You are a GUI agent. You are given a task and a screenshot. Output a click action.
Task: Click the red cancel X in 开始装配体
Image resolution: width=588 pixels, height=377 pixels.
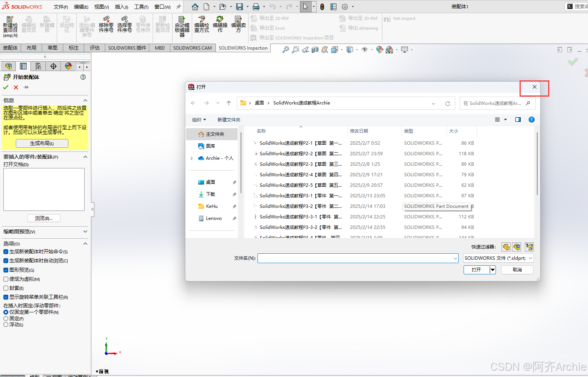(16, 87)
